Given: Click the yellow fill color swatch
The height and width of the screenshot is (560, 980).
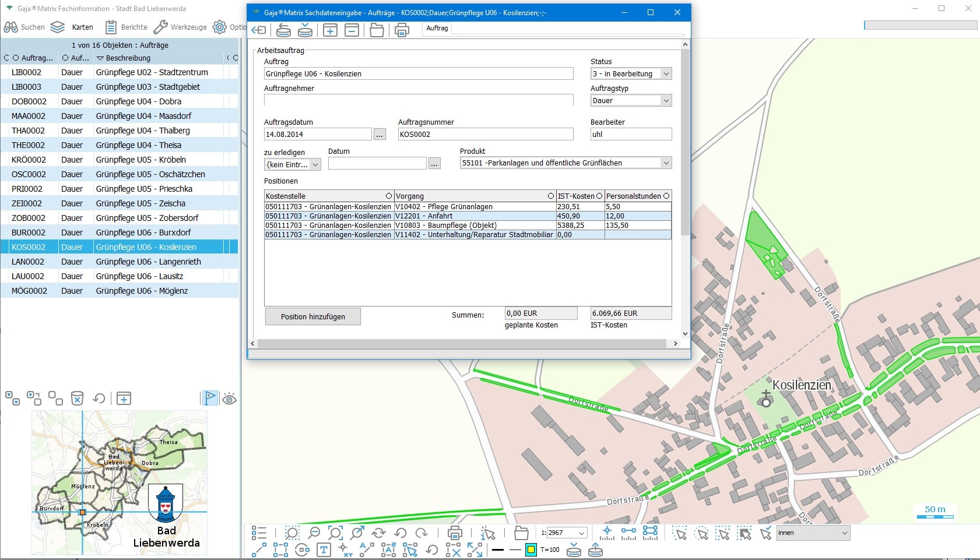Looking at the screenshot, I should [531, 550].
